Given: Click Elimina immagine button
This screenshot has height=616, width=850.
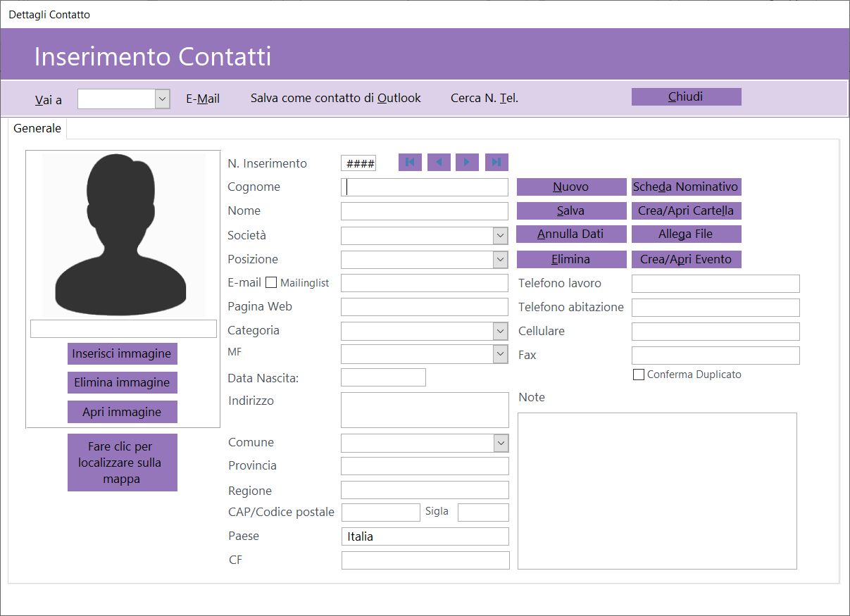Looking at the screenshot, I should point(122,382).
